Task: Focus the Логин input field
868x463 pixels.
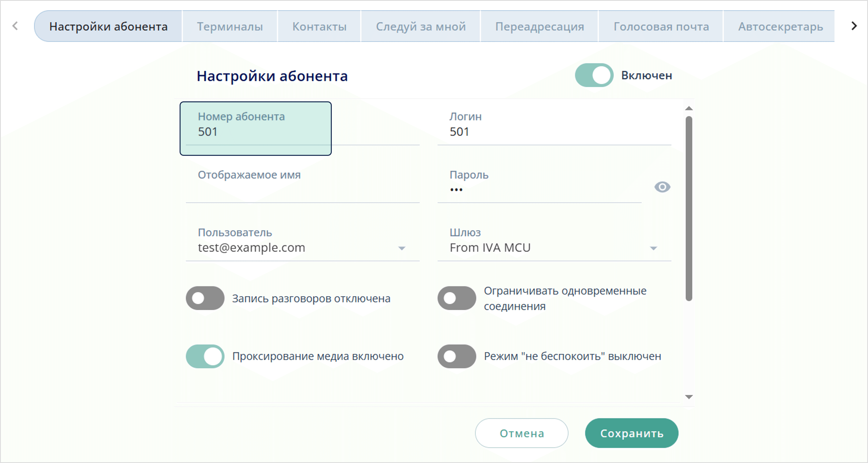Action: 554,132
